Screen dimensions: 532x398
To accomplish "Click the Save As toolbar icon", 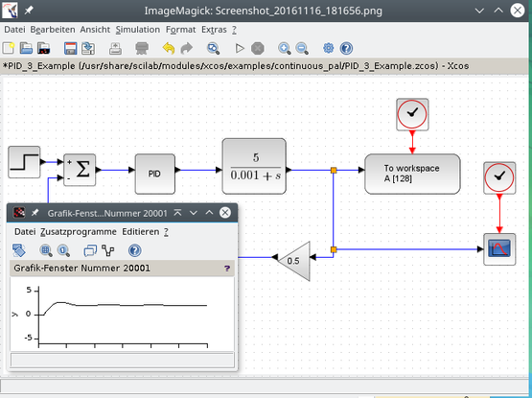I will (88, 48).
